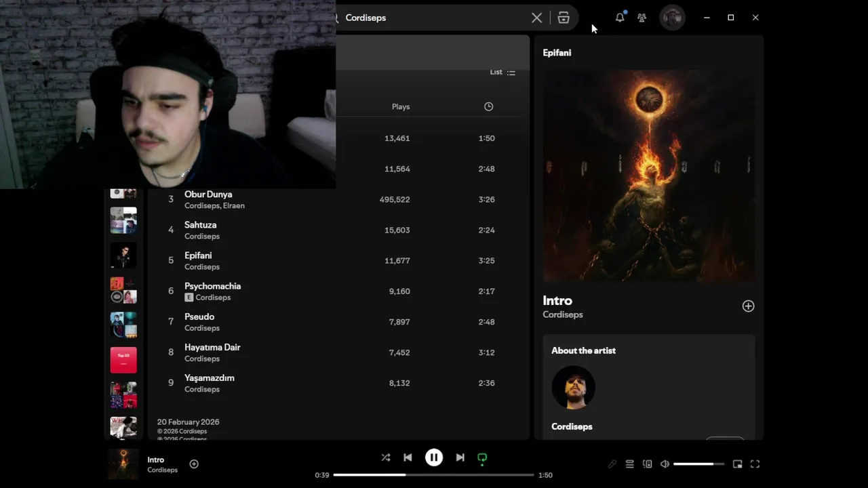868x488 pixels.
Task: Open the notifications bell
Action: pos(620,18)
